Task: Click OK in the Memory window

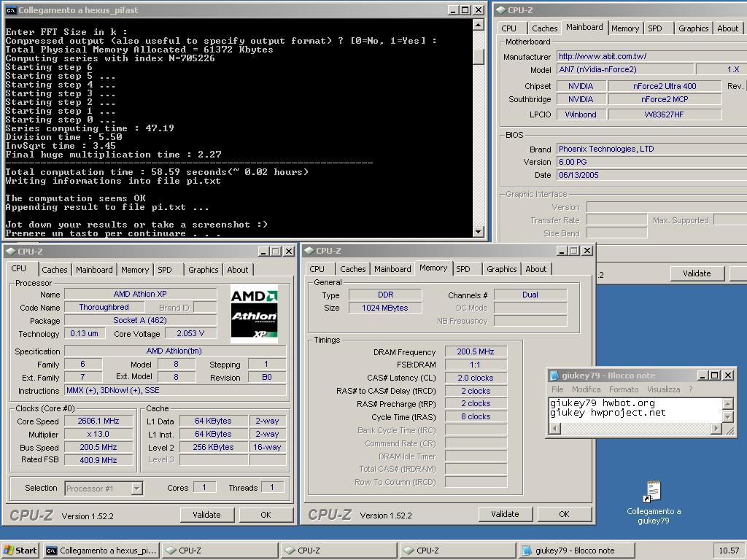Action: point(564,514)
